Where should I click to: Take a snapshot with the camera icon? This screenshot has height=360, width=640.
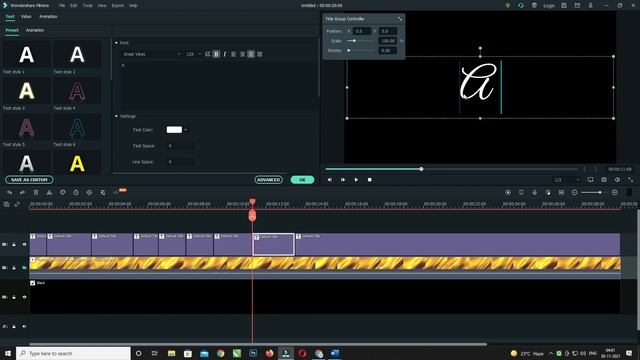(604, 180)
